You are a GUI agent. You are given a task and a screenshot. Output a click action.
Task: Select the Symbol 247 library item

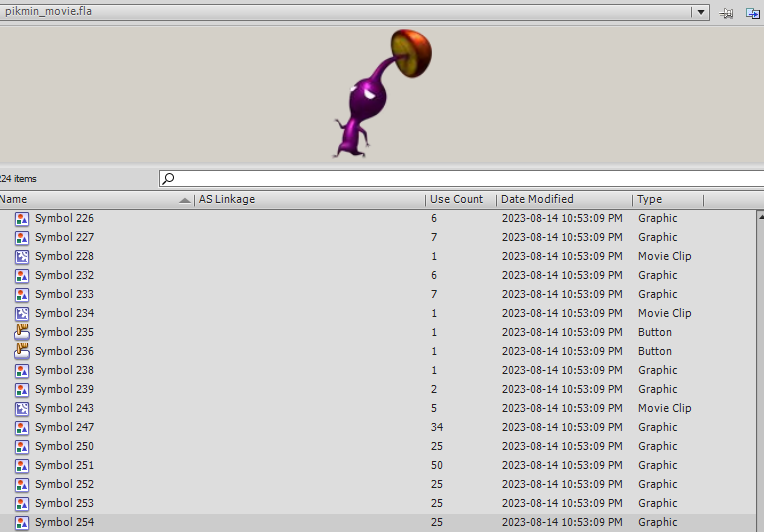pos(64,427)
